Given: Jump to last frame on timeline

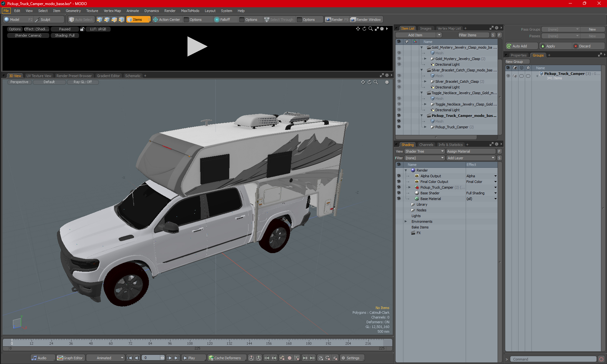Looking at the screenshot, I should (x=177, y=358).
